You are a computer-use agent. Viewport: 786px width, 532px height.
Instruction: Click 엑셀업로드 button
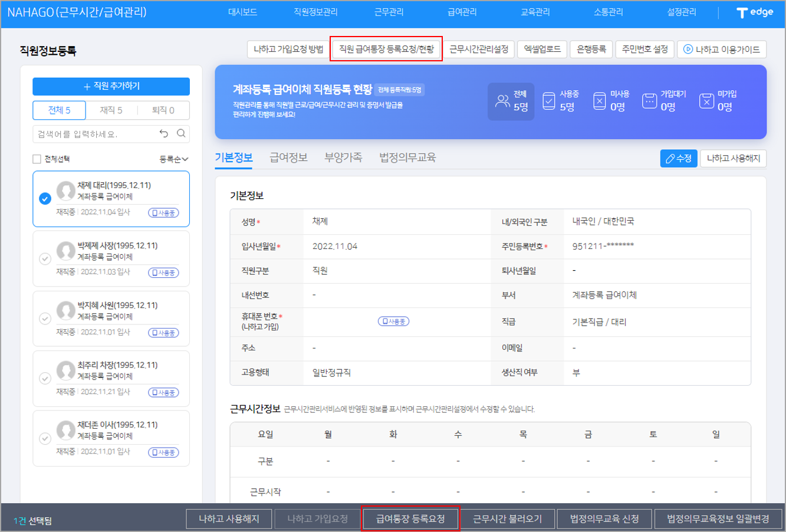click(542, 49)
